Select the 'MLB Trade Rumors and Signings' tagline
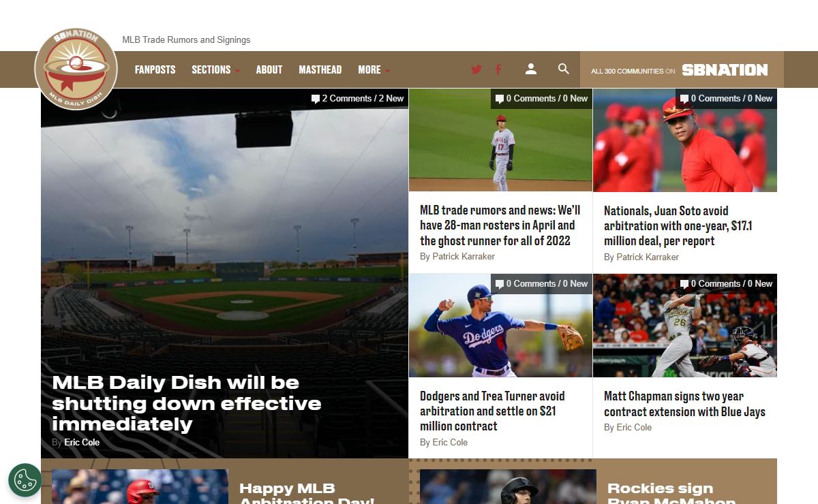 pos(186,40)
